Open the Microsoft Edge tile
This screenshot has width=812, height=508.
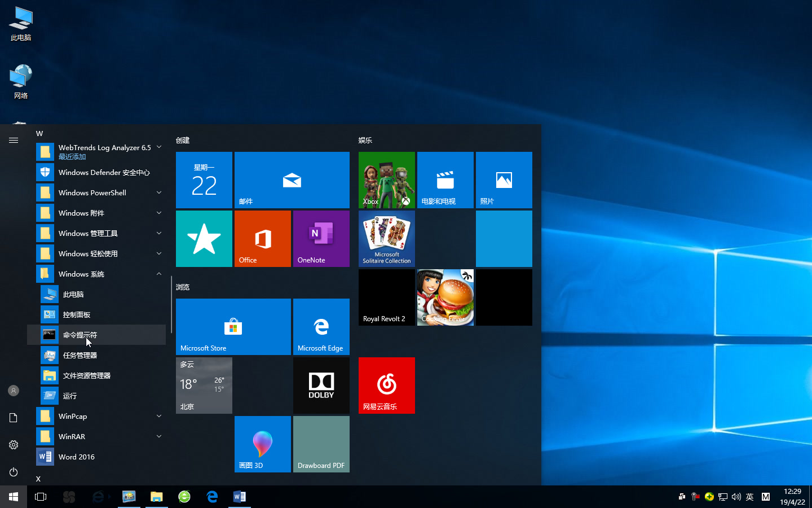click(x=321, y=327)
